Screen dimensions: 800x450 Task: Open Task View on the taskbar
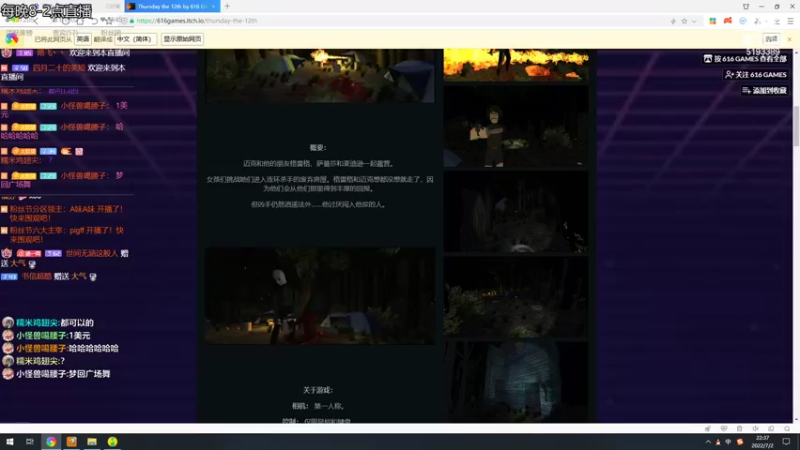pos(30,442)
